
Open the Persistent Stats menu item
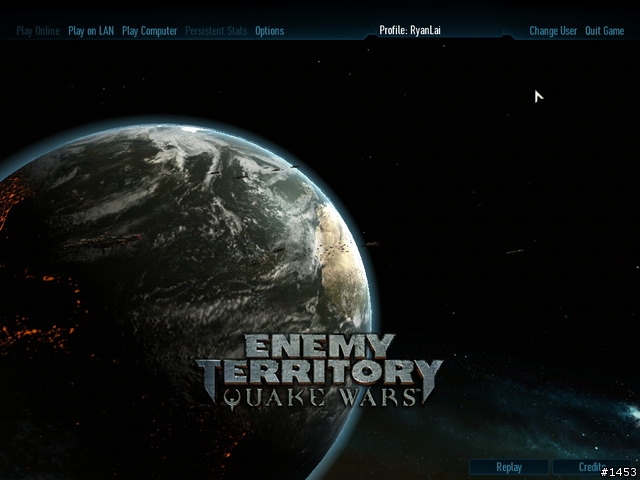(x=216, y=31)
